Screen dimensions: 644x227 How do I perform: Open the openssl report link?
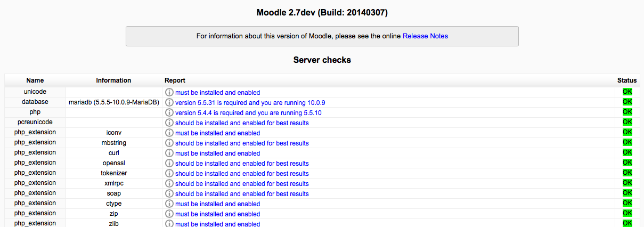coord(242,164)
